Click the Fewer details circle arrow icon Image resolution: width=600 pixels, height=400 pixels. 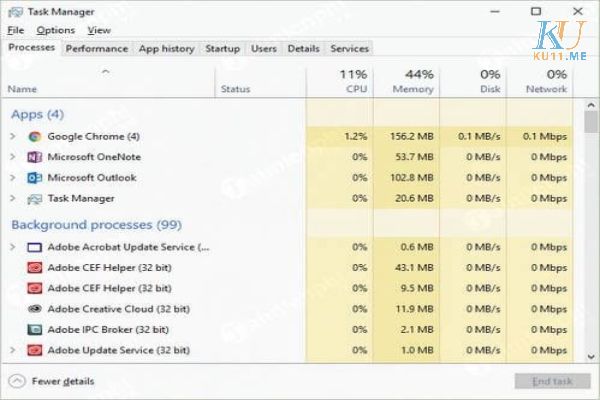[x=17, y=381]
